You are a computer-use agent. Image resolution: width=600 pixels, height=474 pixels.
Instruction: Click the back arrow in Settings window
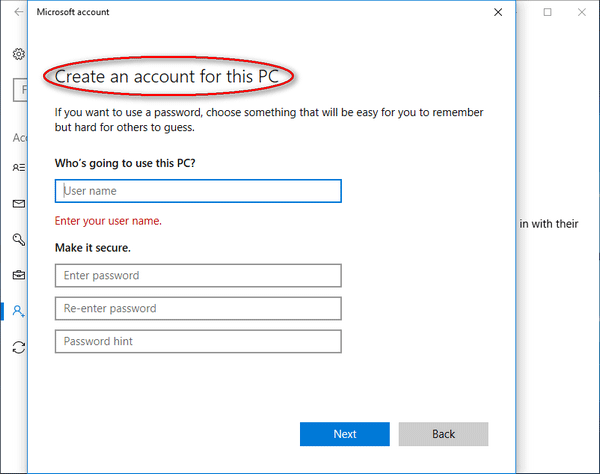pos(17,12)
